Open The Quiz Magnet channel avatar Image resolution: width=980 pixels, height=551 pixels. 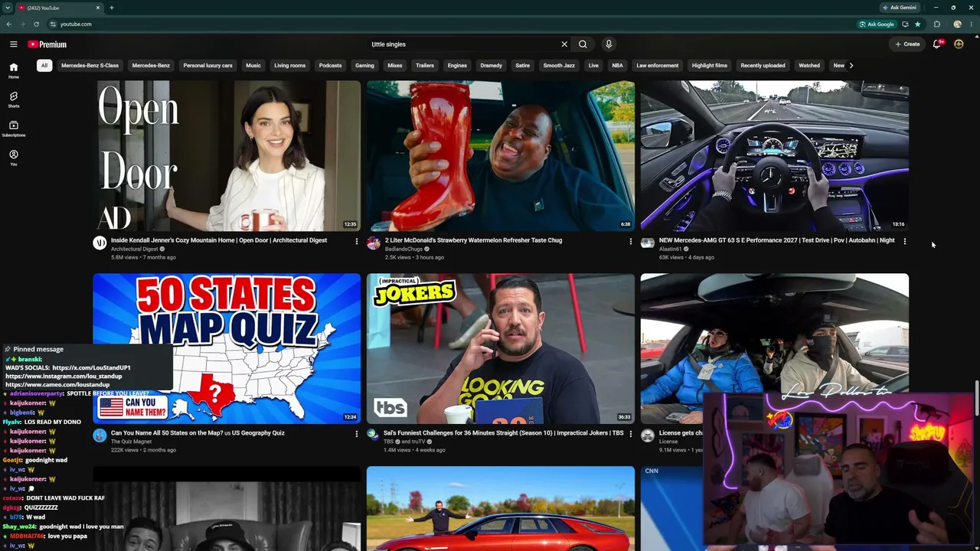click(100, 436)
